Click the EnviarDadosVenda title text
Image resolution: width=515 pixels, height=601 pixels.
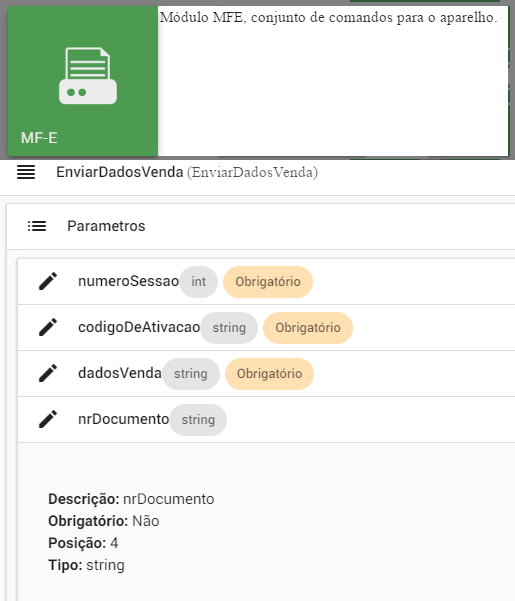(x=120, y=172)
